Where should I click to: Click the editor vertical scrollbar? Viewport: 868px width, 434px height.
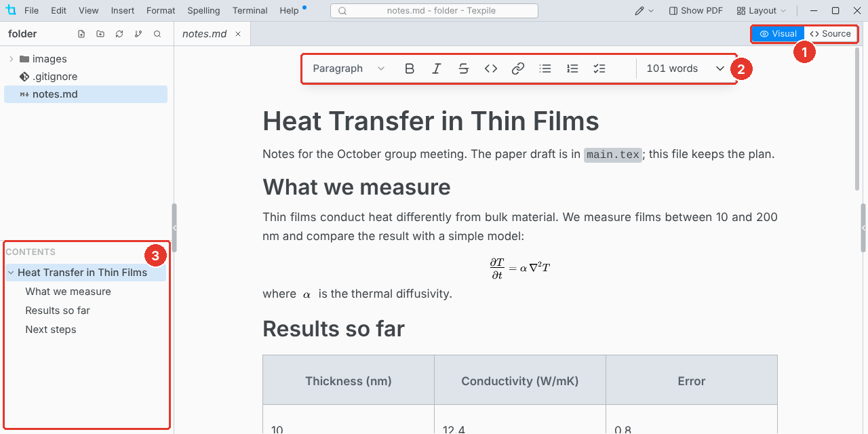[x=857, y=119]
